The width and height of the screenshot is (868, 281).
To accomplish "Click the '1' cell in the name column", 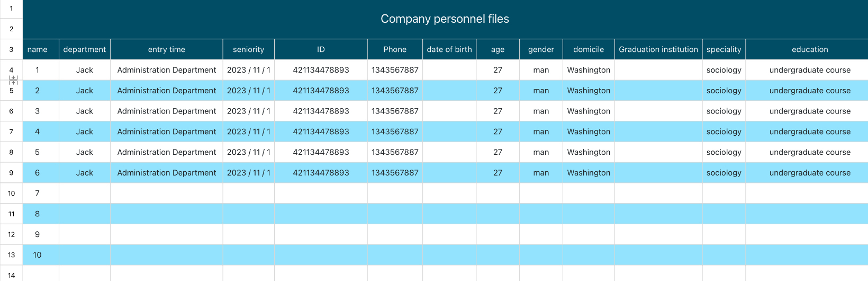I will click(x=41, y=70).
